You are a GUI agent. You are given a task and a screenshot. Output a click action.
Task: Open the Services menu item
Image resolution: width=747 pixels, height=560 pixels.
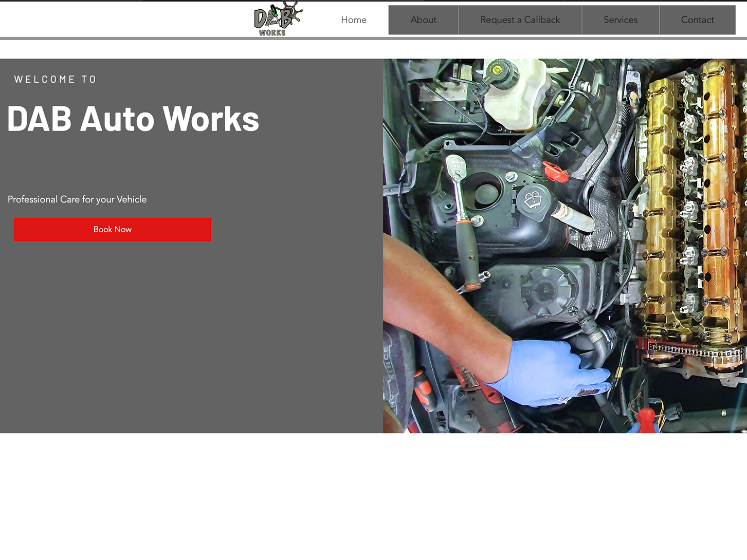pos(621,20)
